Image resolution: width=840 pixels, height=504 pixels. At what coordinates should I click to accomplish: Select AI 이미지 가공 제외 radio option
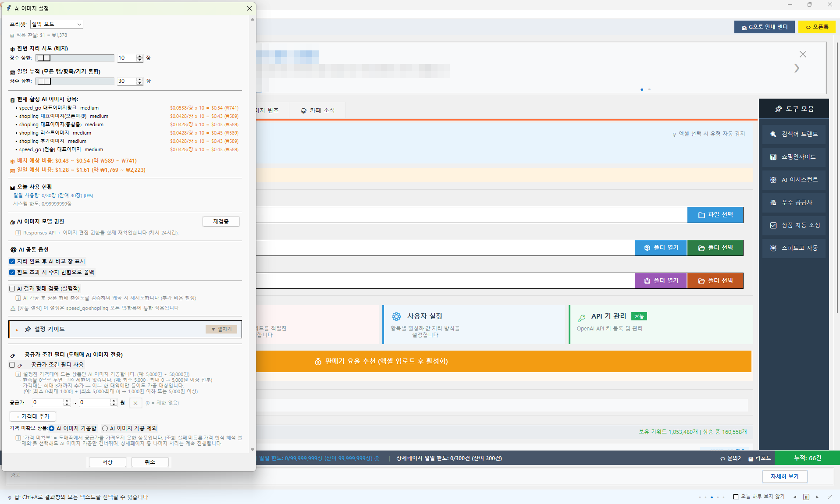click(x=105, y=428)
